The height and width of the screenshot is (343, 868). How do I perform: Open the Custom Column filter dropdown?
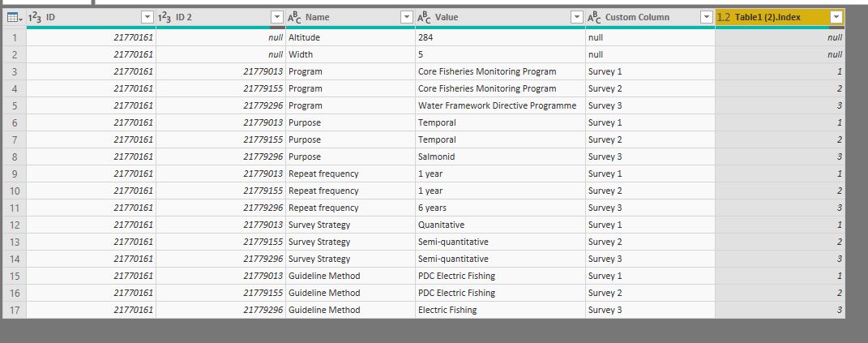(707, 17)
